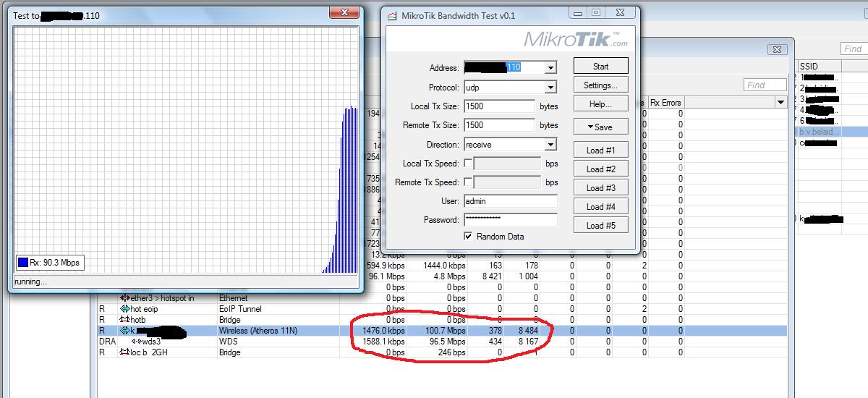Click the Rx: 90.3 Mbps legend
The image size is (868, 398).
[48, 263]
